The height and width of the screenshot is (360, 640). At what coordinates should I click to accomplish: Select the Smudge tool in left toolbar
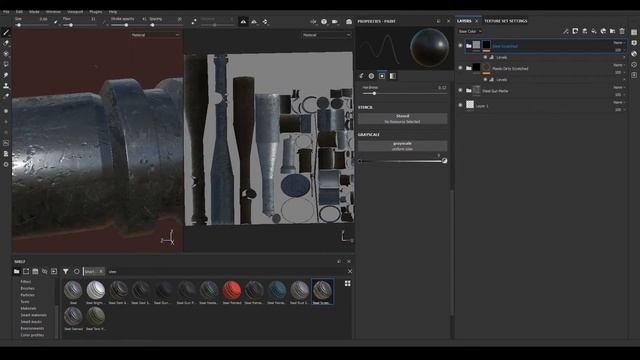6,75
